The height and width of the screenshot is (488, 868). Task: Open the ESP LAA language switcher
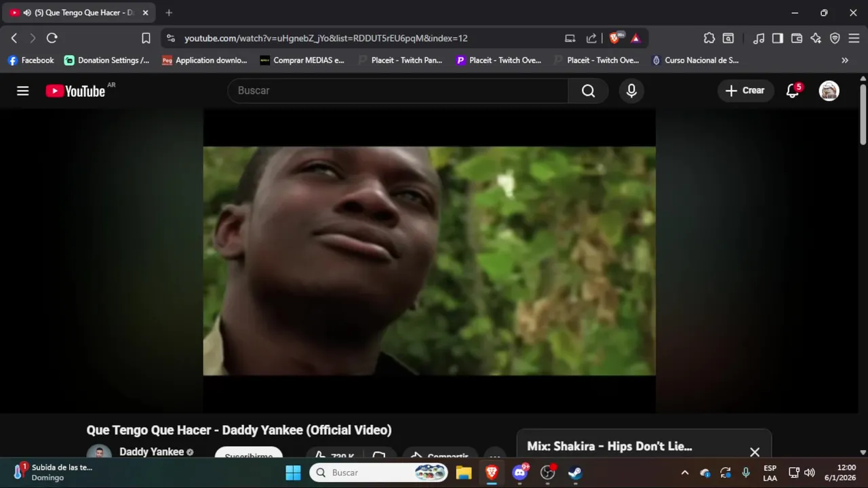tap(770, 472)
